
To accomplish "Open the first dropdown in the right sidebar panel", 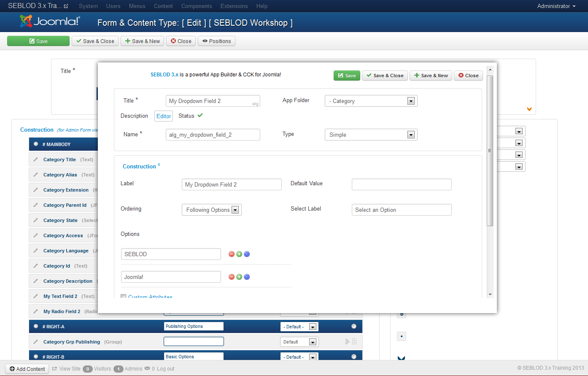I will click(511, 131).
